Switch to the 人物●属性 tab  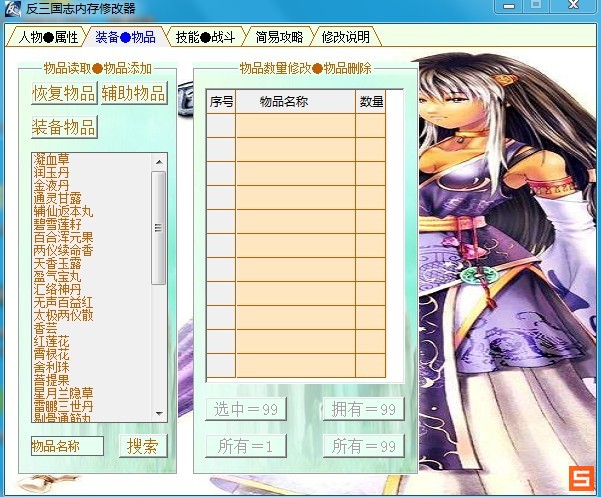(47, 38)
